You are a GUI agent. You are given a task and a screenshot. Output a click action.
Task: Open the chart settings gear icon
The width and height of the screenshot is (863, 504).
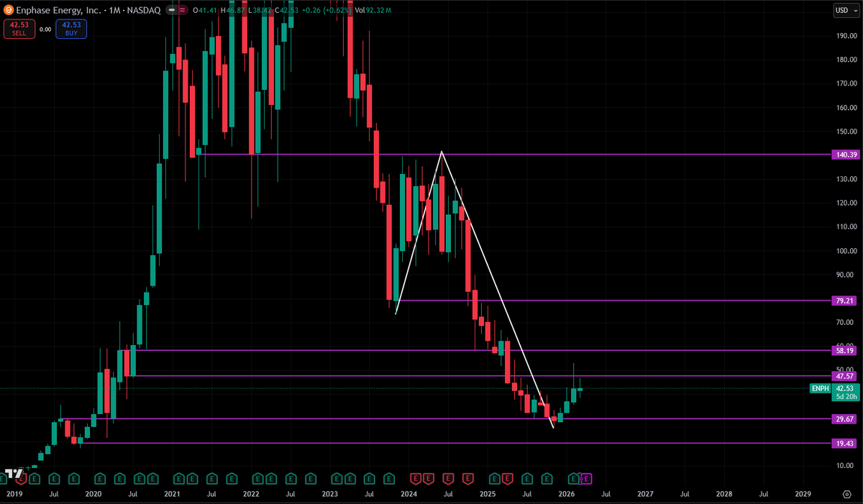pos(846,495)
